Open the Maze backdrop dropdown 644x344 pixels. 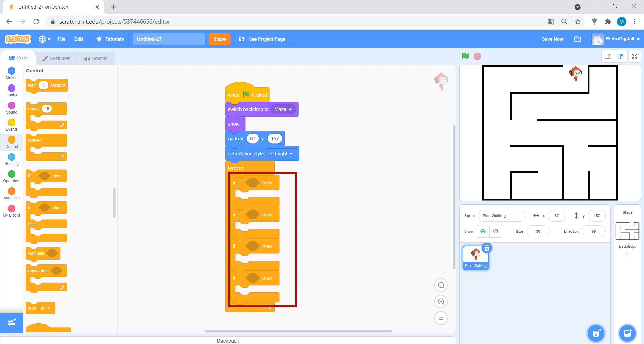[x=283, y=109]
